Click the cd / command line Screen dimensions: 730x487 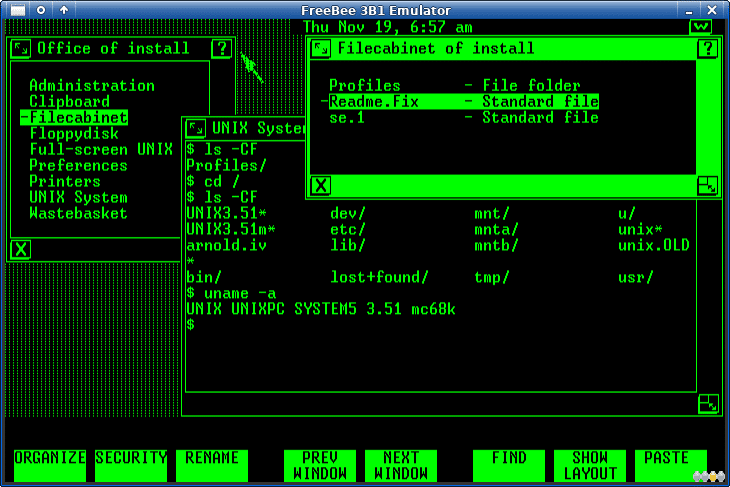coord(213,182)
